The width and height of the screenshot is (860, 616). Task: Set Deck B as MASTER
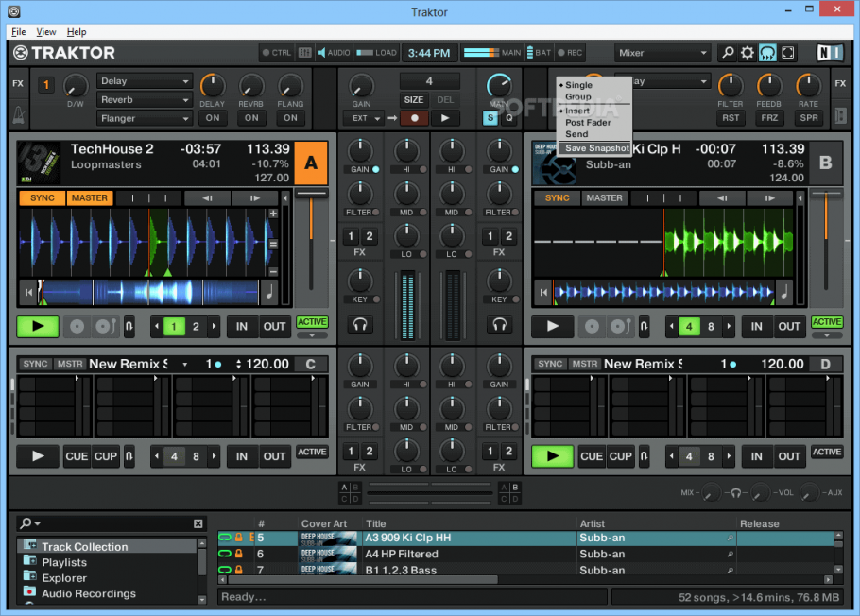pos(604,197)
